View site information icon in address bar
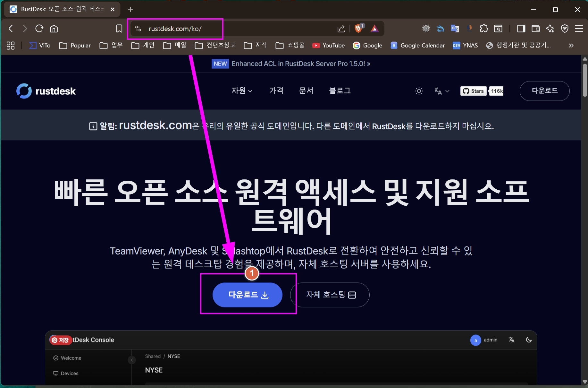The height and width of the screenshot is (388, 588). 138,29
